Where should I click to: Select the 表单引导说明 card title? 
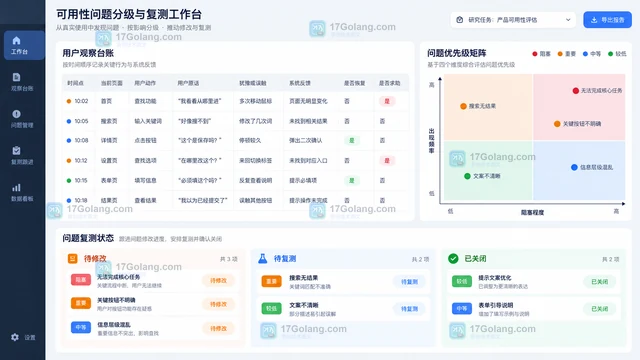tap(496, 305)
